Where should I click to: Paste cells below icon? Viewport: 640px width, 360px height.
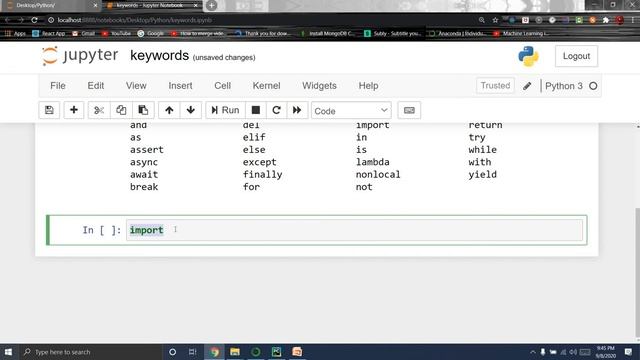coord(143,110)
